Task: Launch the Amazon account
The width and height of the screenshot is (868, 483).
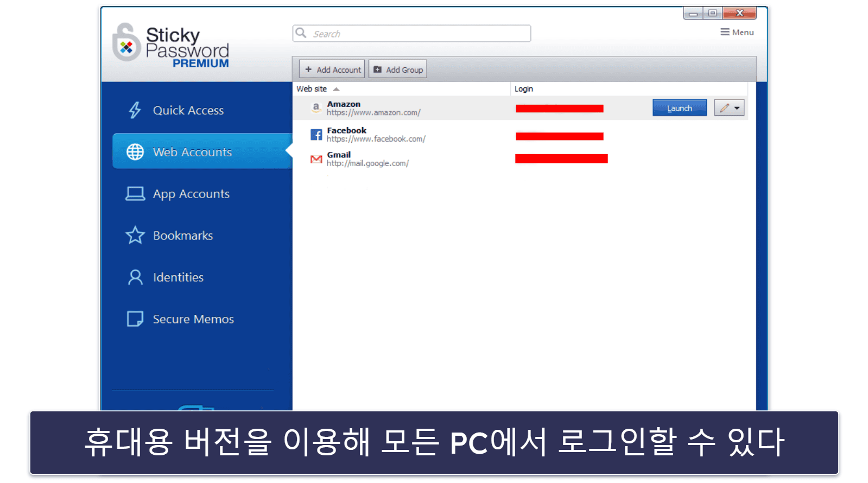Action: tap(680, 108)
